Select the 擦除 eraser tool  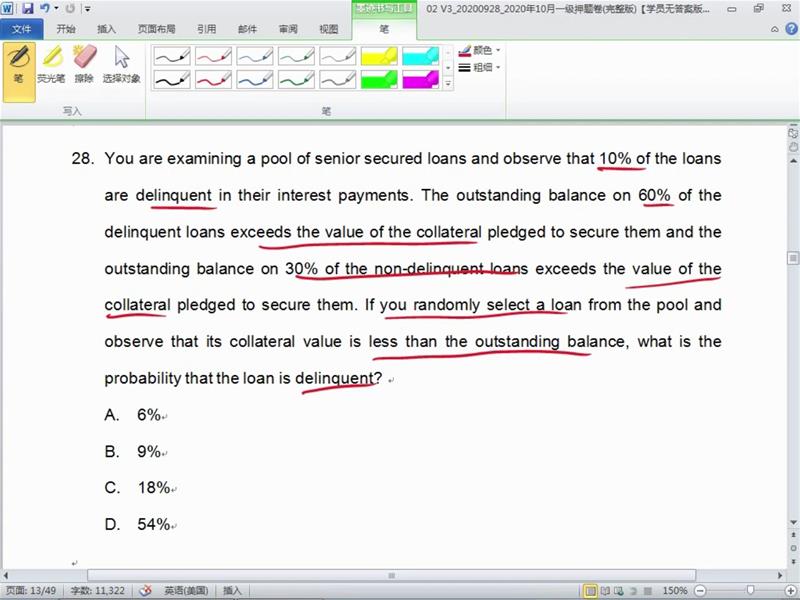[84, 65]
